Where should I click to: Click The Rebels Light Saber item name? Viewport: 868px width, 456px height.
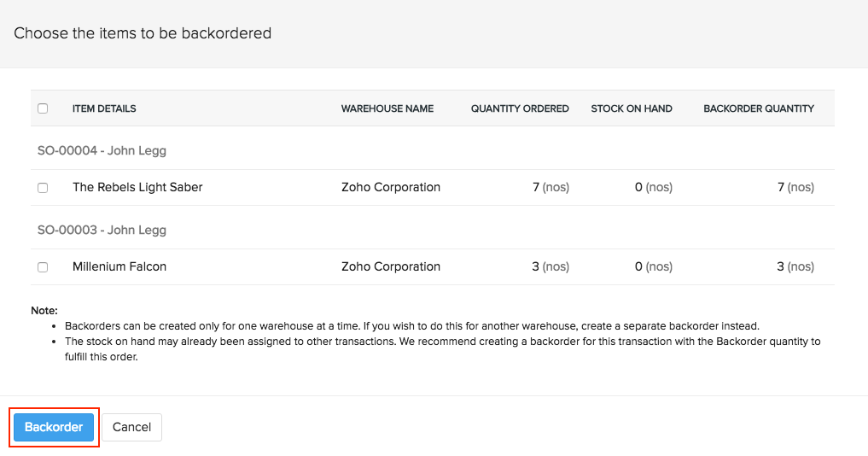137,187
